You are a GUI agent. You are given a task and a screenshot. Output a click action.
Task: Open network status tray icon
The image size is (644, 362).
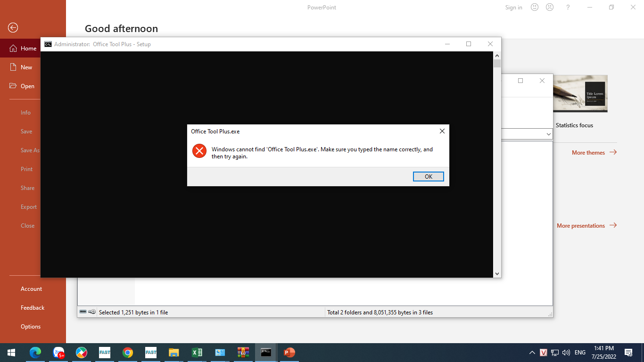point(555,353)
